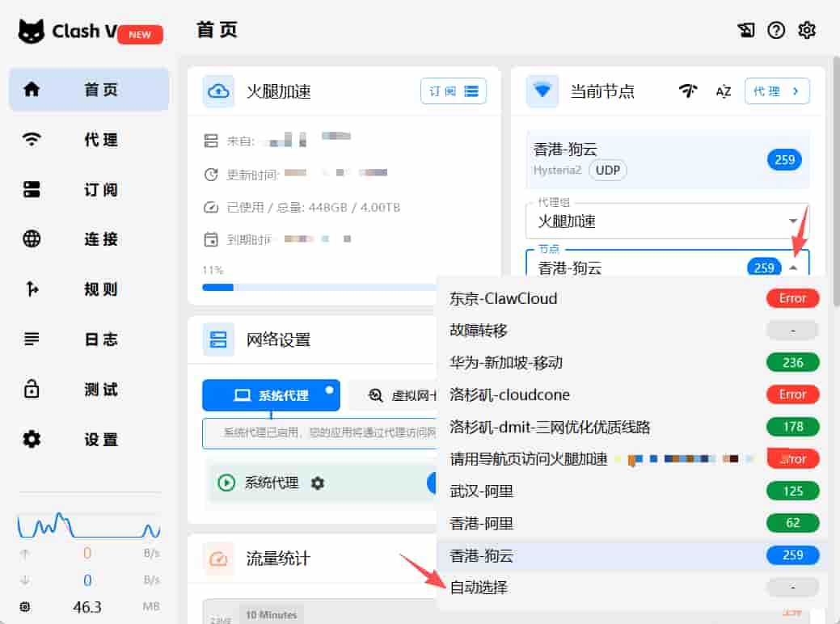Click the cloud upload icon beside 火腿加速
Viewport: 840px width, 624px height.
click(218, 91)
